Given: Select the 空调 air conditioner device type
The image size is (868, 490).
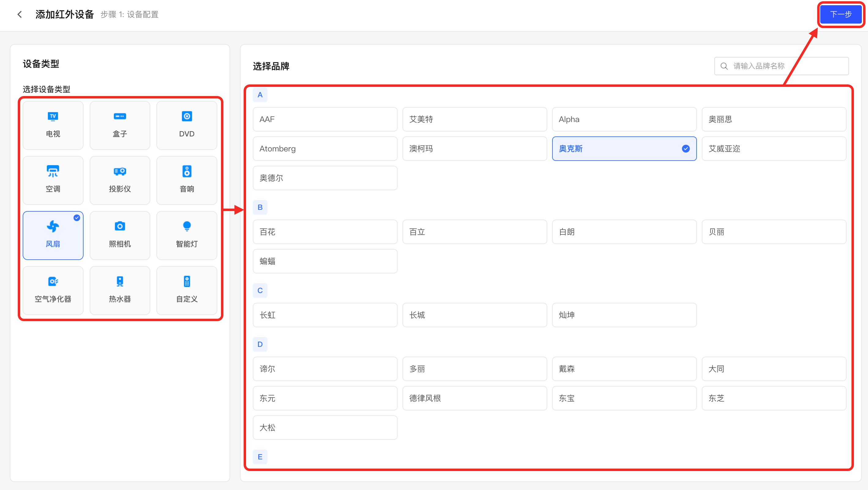Looking at the screenshot, I should point(53,180).
